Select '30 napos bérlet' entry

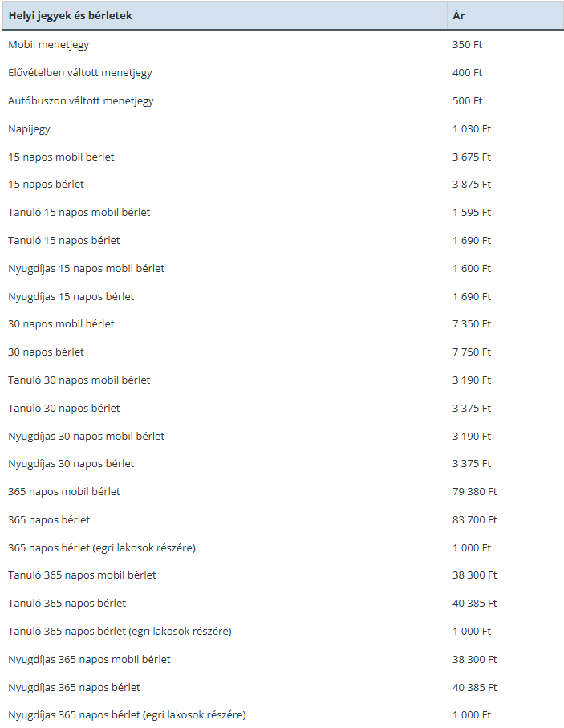click(x=46, y=352)
